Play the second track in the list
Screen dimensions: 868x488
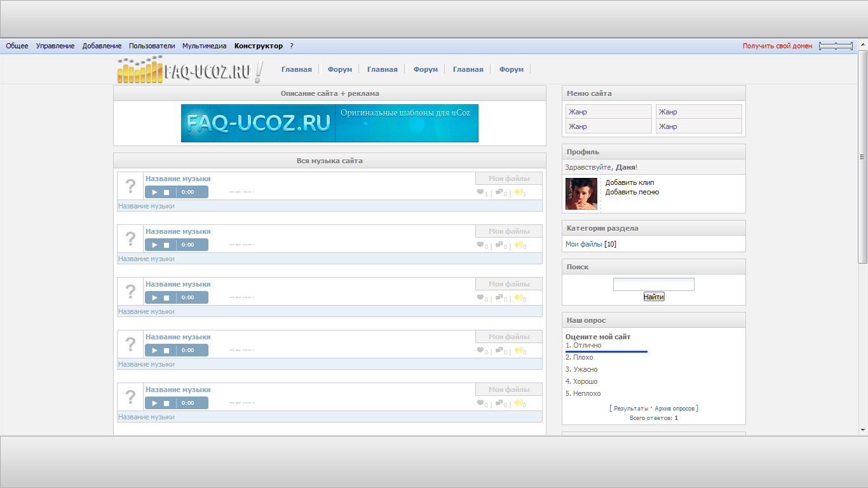(154, 245)
